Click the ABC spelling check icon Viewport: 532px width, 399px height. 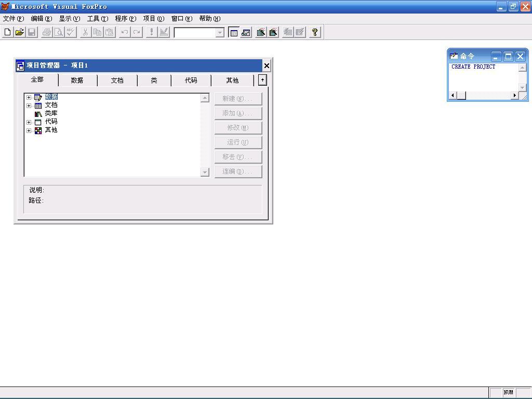pos(71,32)
